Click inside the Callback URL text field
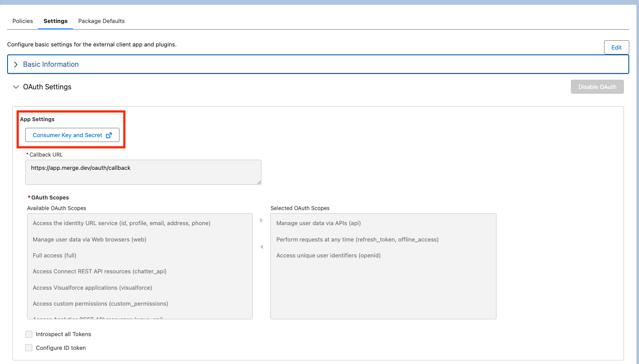This screenshot has height=364, width=639. pyautogui.click(x=143, y=172)
